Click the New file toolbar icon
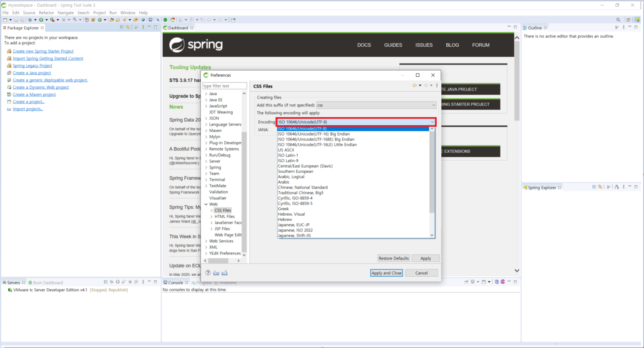644x348 pixels. coord(5,20)
